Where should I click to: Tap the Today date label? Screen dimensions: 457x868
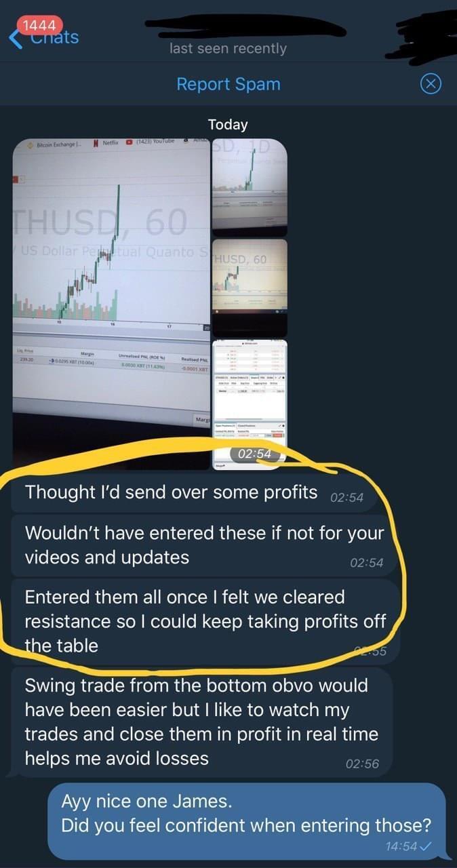tap(228, 124)
